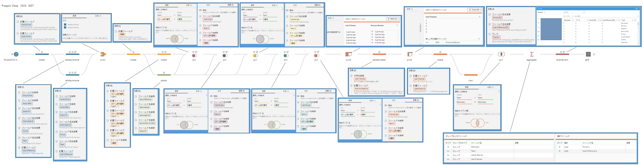The image size is (644, 165).
Task: Select the pivot step following delete/create
Action: [x=410, y=54]
